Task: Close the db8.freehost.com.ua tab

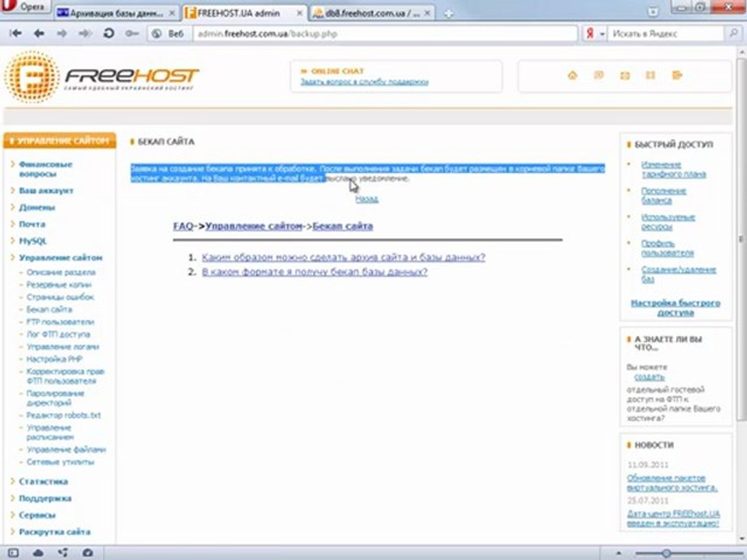Action: coord(427,13)
